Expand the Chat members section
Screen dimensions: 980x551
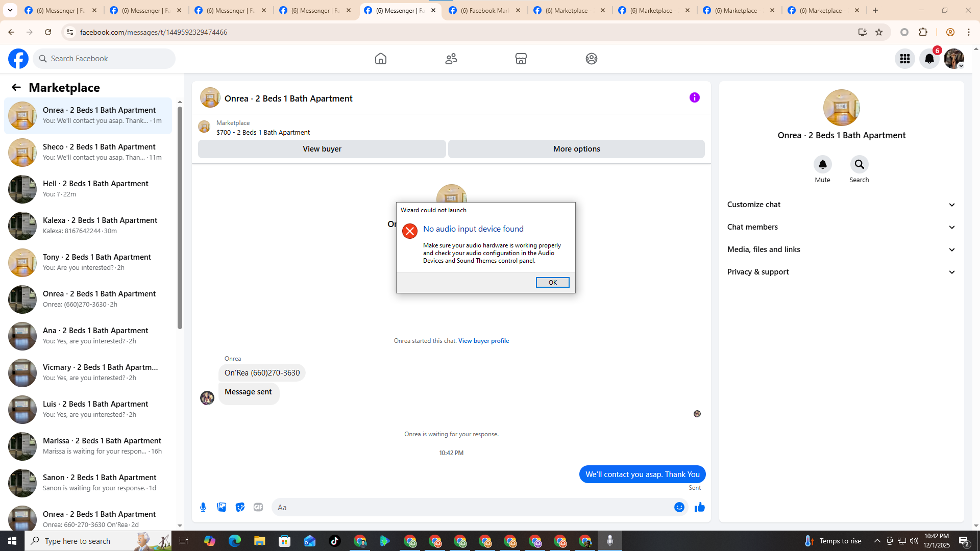[x=842, y=227]
